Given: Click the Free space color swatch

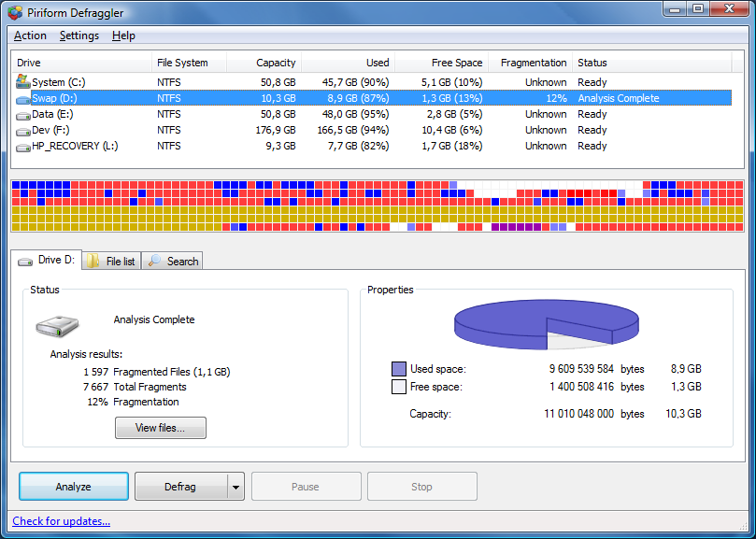Looking at the screenshot, I should click(x=399, y=387).
